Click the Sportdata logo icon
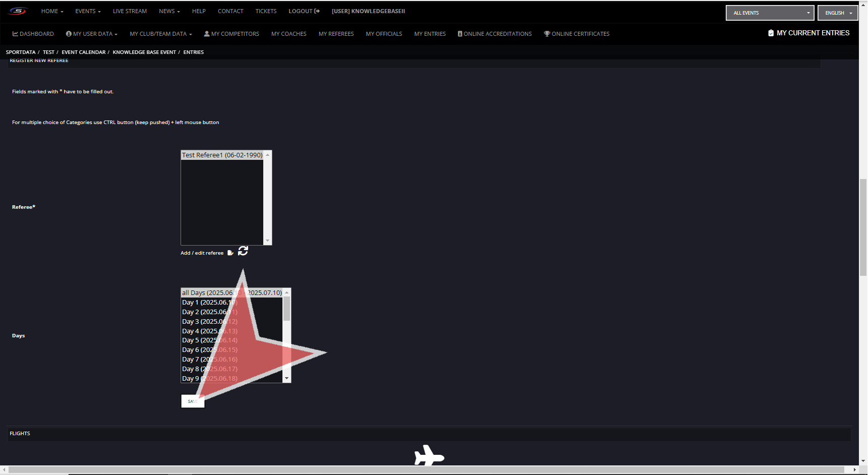This screenshot has height=475, width=868. click(18, 11)
